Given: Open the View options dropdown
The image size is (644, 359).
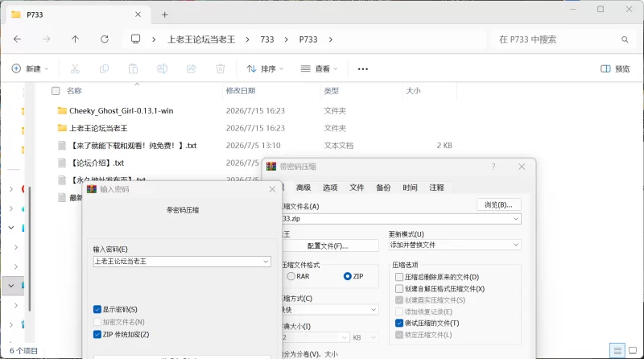Looking at the screenshot, I should [x=319, y=68].
